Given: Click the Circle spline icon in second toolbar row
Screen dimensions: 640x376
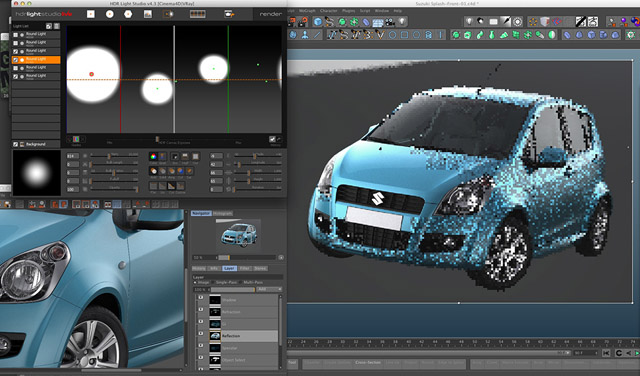Looking at the screenshot, I should click(392, 35).
